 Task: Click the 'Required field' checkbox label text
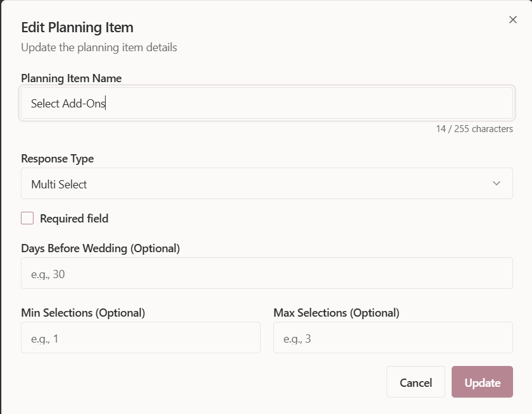coord(74,219)
